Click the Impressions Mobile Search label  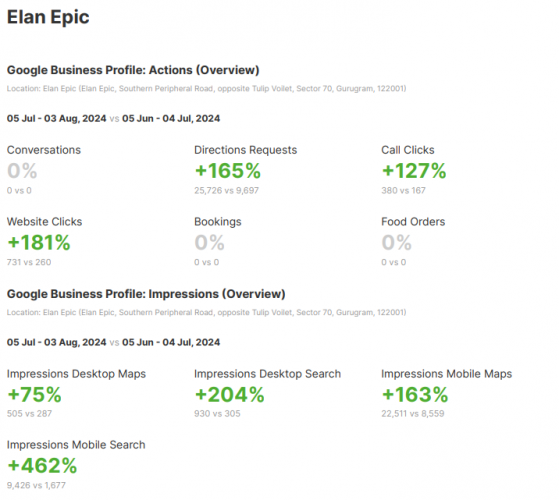tap(76, 445)
